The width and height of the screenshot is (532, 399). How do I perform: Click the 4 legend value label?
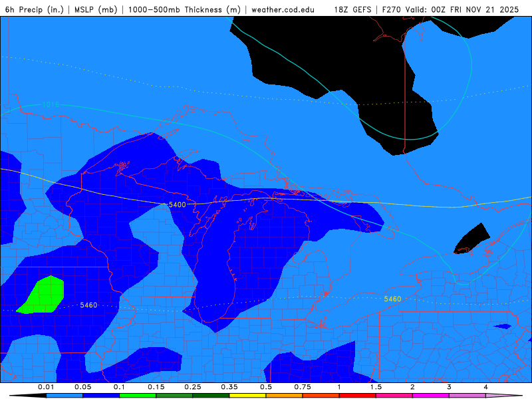(486, 387)
